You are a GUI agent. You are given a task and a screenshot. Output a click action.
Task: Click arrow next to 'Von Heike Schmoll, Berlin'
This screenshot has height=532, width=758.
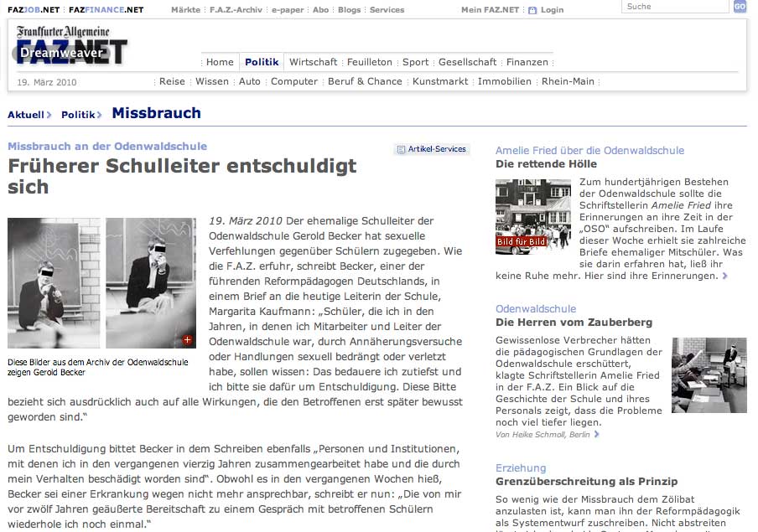point(597,435)
